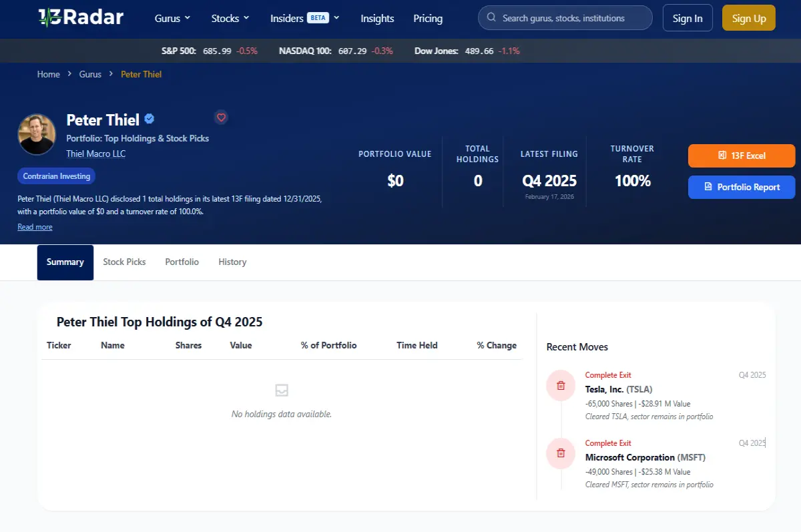Switch to the Portfolio tab
This screenshot has width=801, height=532.
[182, 262]
